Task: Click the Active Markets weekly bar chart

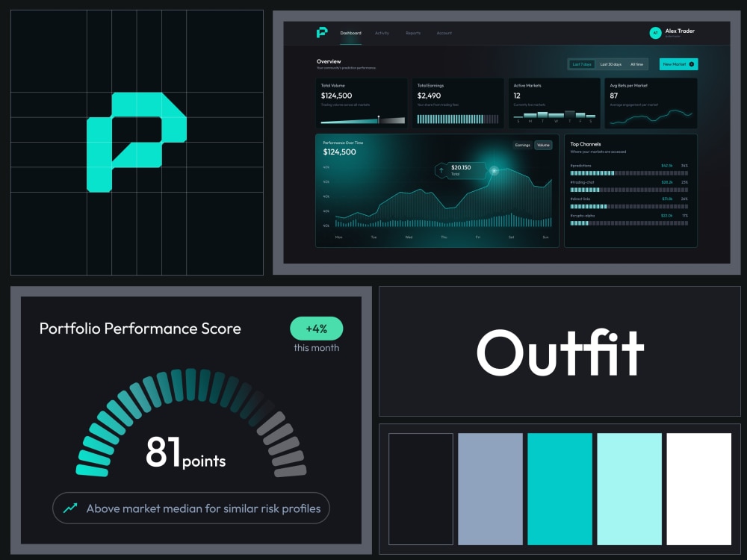Action: pos(554,116)
